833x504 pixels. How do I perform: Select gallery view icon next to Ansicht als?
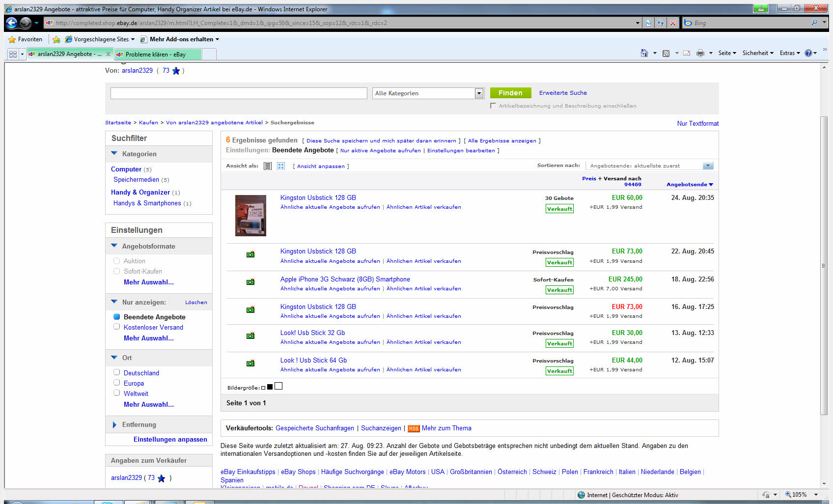[x=281, y=166]
